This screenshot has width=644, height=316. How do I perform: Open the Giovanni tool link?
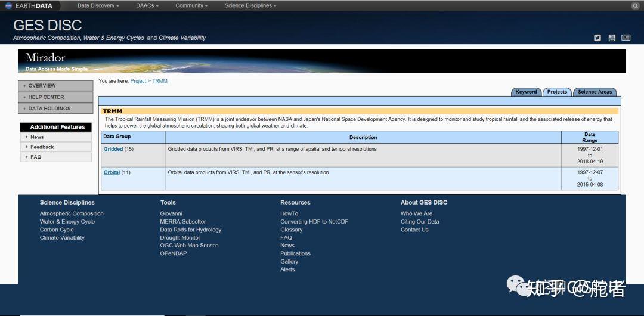171,213
